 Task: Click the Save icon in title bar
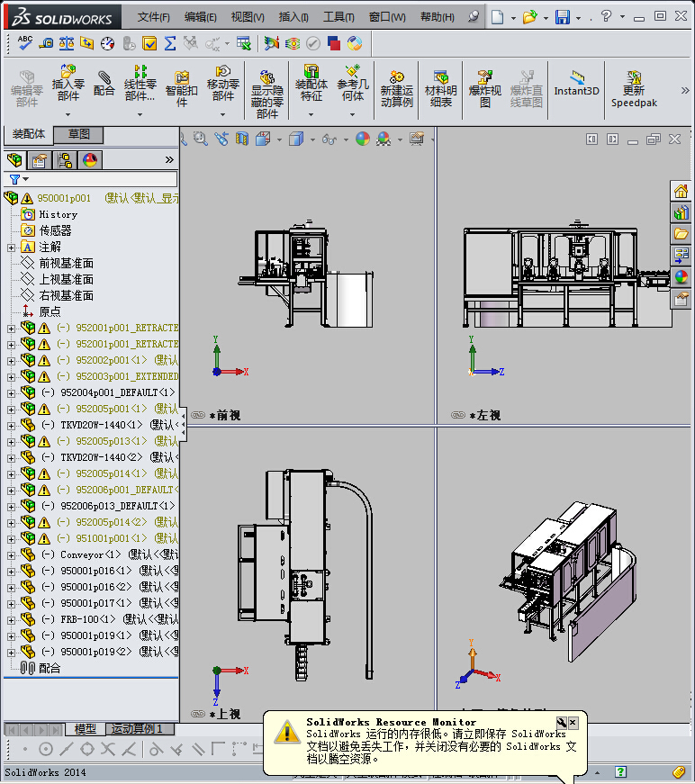(563, 17)
